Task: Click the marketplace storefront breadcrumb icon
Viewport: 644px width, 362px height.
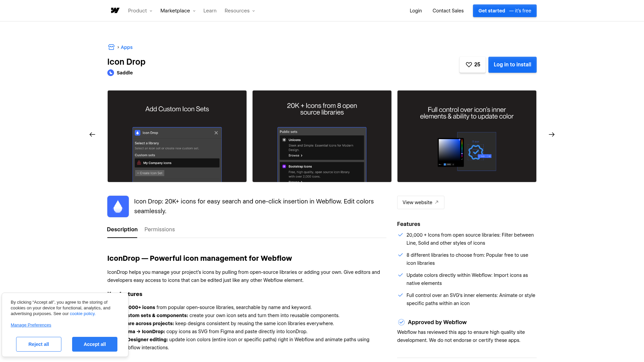Action: coord(111,47)
